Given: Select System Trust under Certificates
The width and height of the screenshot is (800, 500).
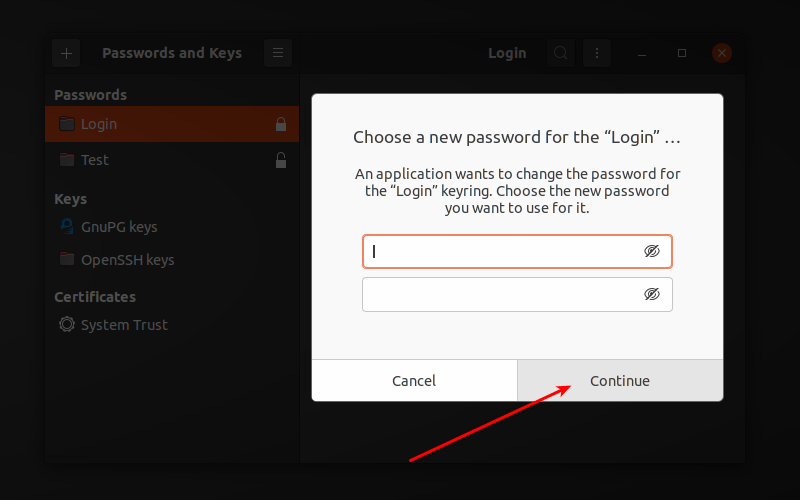Looking at the screenshot, I should [124, 325].
